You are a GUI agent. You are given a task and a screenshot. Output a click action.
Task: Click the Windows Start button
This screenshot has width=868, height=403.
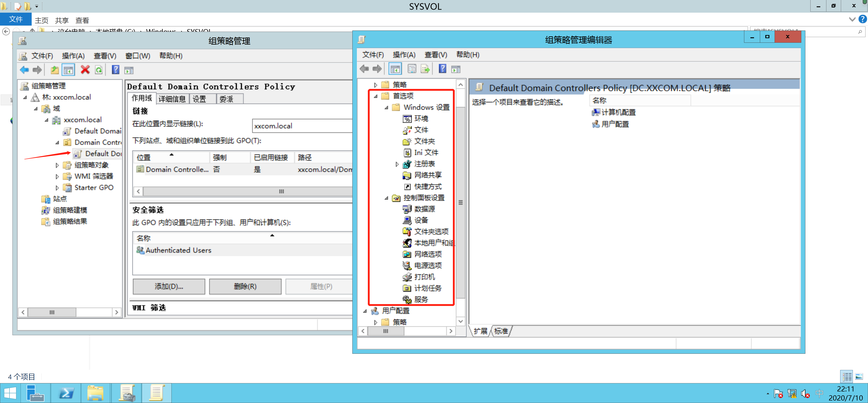coord(10,393)
